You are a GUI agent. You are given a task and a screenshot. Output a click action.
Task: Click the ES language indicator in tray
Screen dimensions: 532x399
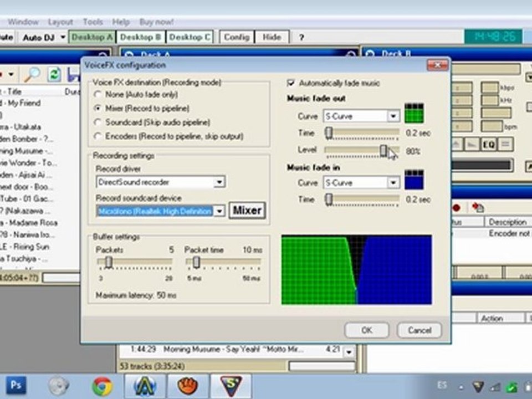pos(442,386)
